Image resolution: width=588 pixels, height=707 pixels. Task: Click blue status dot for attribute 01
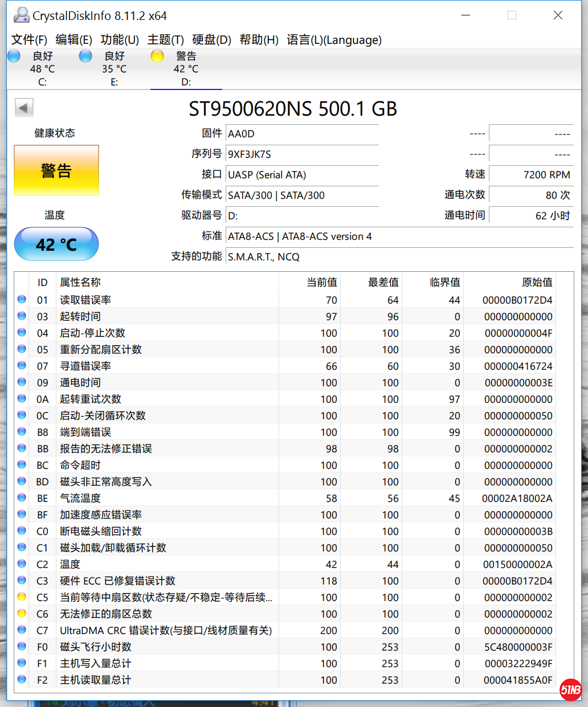22,299
